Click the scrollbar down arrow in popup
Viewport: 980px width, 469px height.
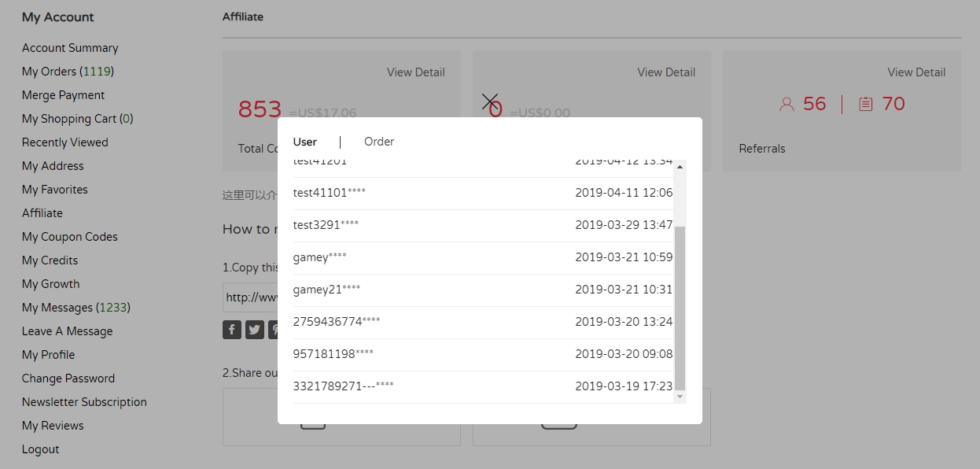pos(680,397)
